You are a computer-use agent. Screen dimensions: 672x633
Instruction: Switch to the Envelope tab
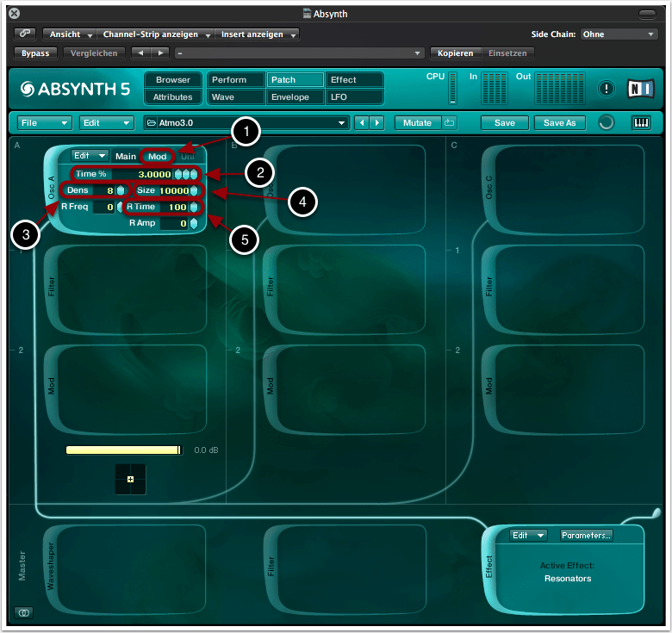295,97
